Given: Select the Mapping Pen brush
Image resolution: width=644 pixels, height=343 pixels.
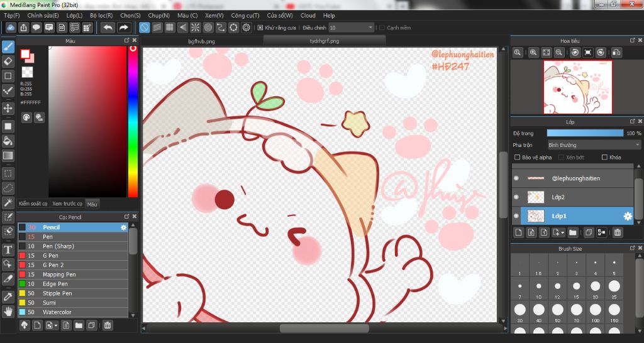Looking at the screenshot, I should 73,275.
